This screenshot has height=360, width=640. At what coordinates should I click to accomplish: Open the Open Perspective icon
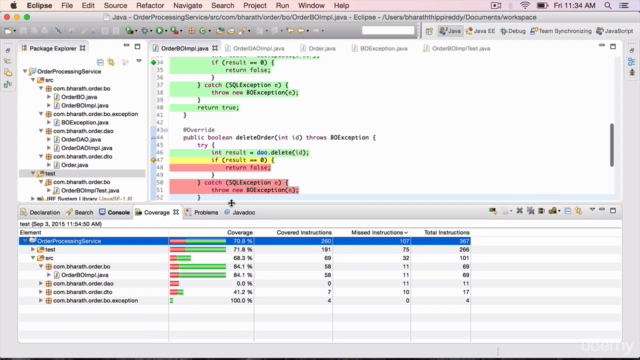point(429,31)
